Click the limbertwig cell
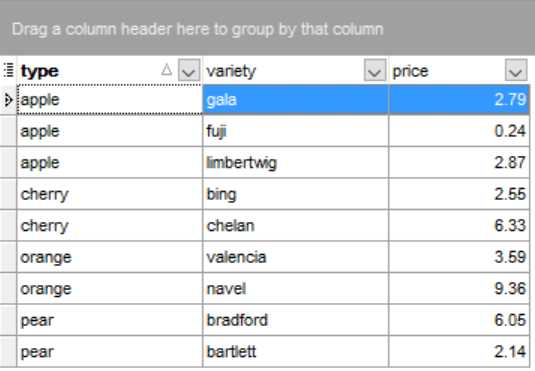Viewport: 535px width, 371px height. click(x=295, y=162)
